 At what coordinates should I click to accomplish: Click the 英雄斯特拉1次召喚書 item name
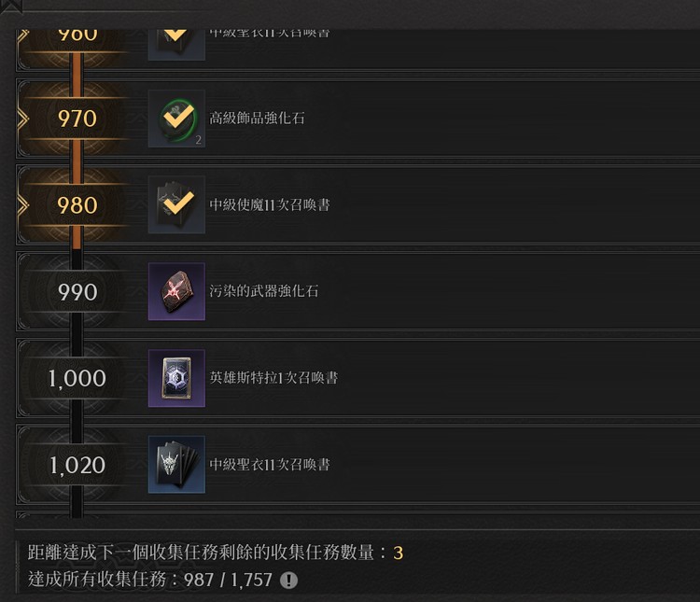click(273, 378)
